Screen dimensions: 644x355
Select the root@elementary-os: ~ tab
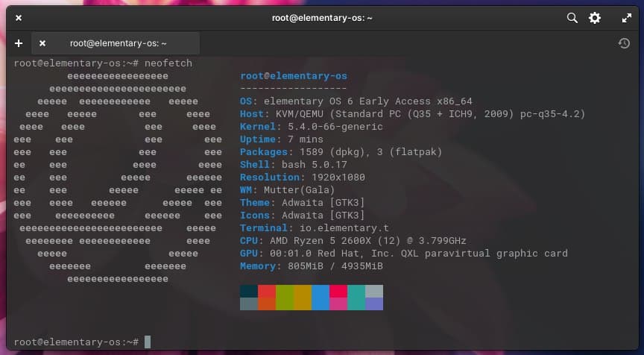coord(118,43)
